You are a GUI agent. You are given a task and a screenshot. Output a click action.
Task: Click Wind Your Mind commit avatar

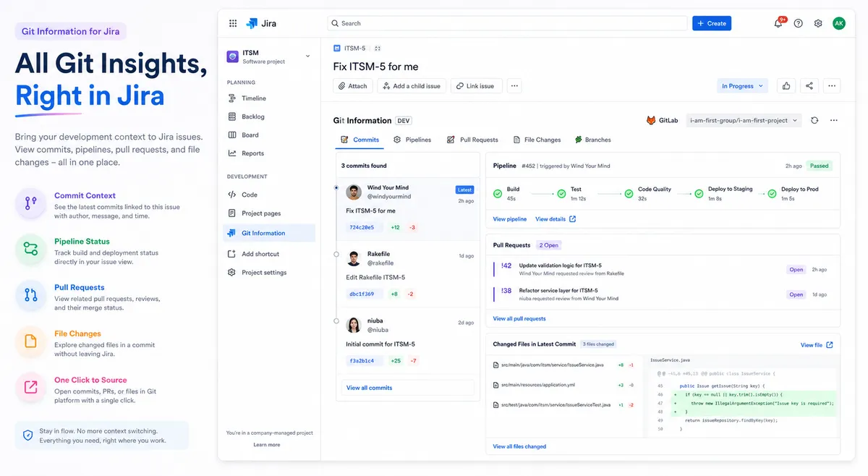tap(353, 192)
